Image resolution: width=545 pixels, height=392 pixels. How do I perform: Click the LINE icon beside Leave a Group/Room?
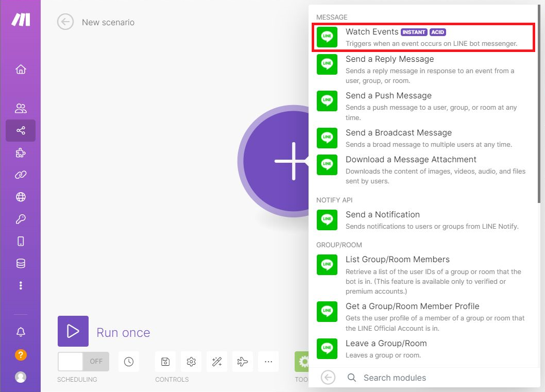(327, 348)
